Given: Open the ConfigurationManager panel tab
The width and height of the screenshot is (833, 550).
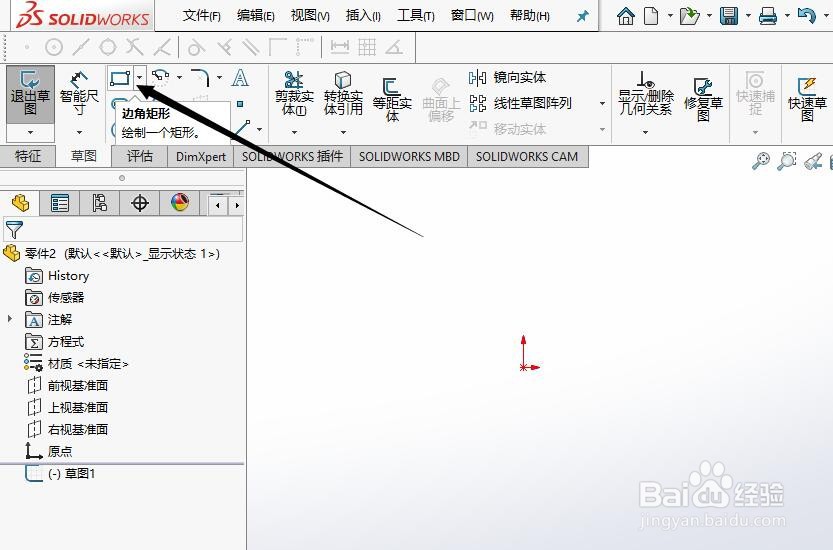Looking at the screenshot, I should coord(99,203).
